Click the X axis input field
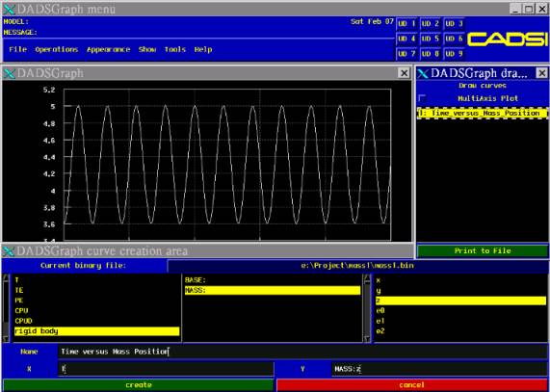Viewport: 550px width, 392px height. click(x=166, y=369)
